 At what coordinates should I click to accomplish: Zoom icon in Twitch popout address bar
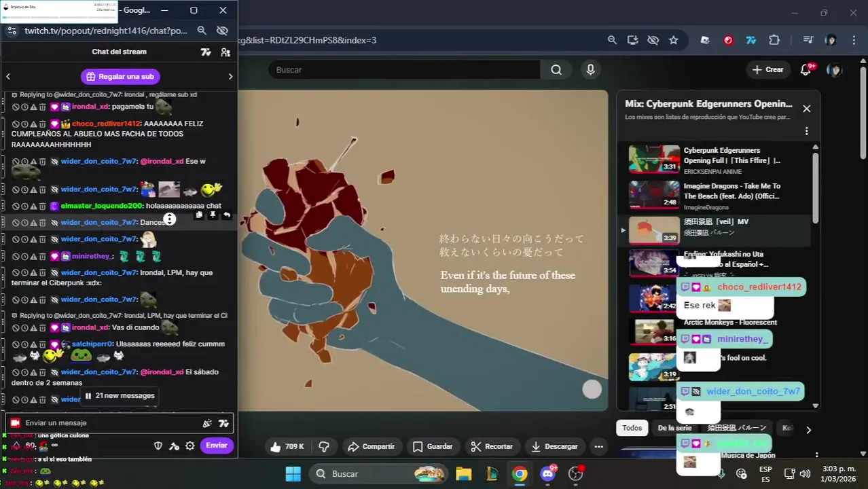202,31
